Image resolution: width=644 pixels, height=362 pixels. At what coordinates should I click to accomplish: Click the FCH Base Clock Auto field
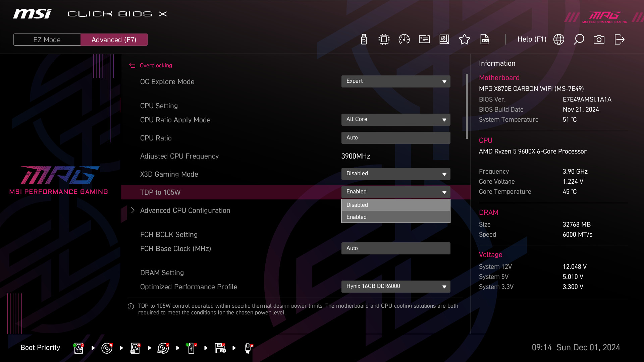click(396, 248)
